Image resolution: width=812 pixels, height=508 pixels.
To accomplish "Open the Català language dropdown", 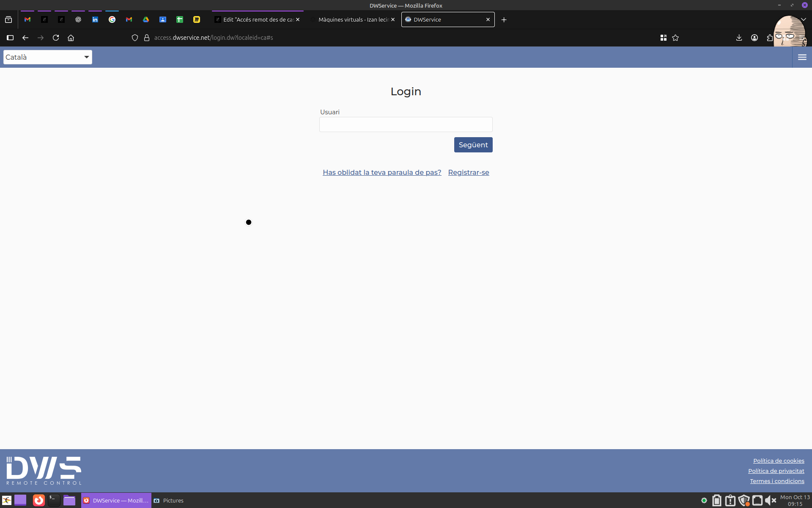I will [x=48, y=57].
